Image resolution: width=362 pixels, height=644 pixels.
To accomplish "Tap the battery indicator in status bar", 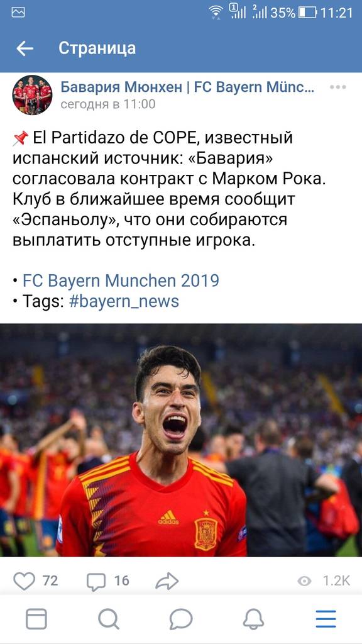I will (307, 13).
